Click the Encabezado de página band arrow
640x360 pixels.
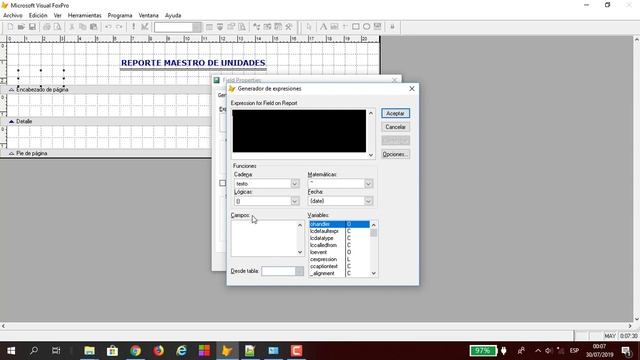(11, 89)
